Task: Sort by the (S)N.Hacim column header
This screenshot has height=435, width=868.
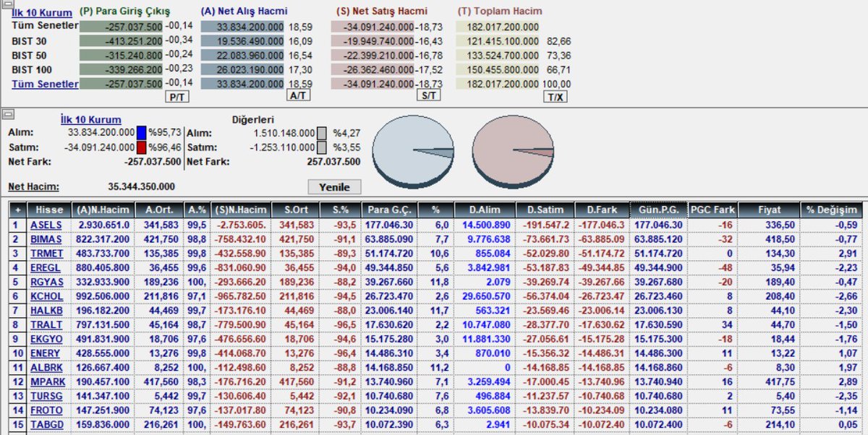Action: click(241, 210)
